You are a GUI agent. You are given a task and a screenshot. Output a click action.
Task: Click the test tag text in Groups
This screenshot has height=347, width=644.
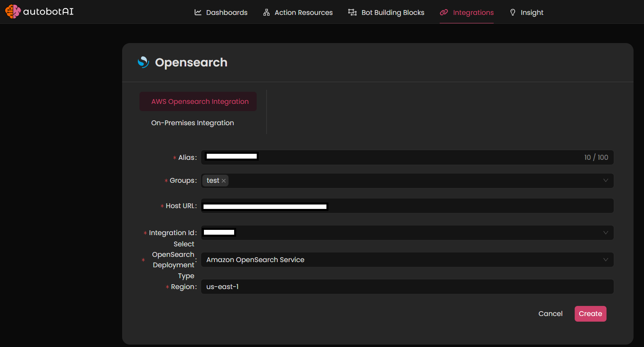click(x=213, y=180)
